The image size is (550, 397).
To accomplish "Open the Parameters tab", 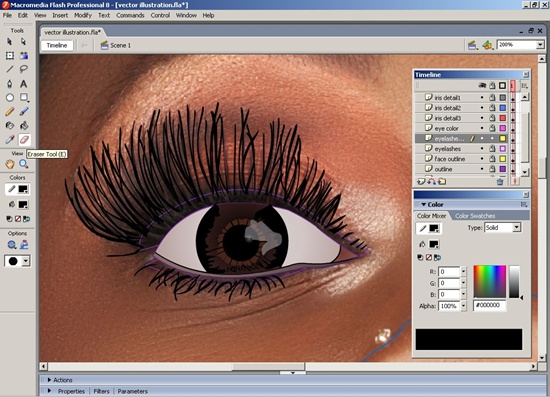I will [132, 391].
